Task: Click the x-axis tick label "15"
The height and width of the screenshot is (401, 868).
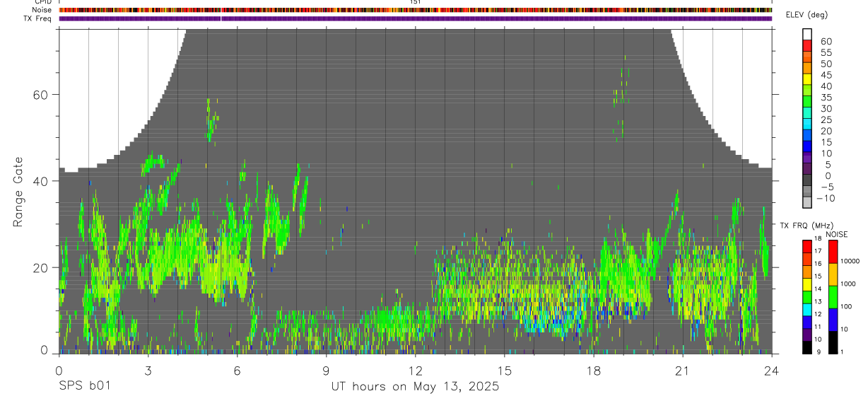Action: [x=504, y=371]
